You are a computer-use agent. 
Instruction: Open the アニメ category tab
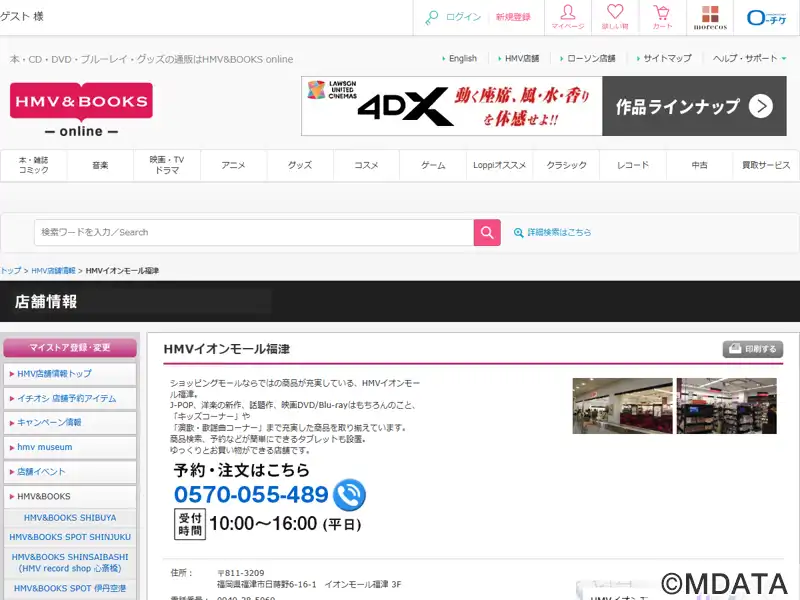233,165
